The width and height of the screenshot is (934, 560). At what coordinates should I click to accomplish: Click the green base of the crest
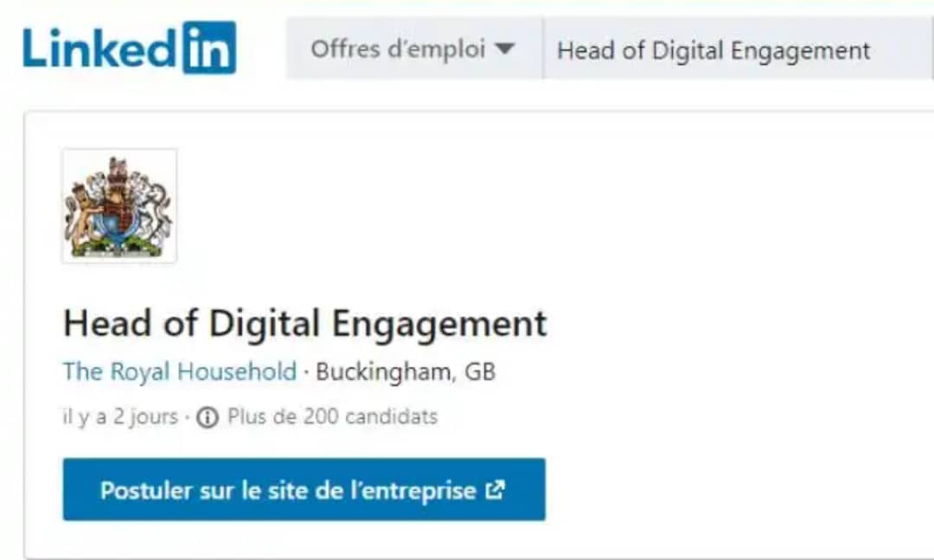click(x=117, y=247)
